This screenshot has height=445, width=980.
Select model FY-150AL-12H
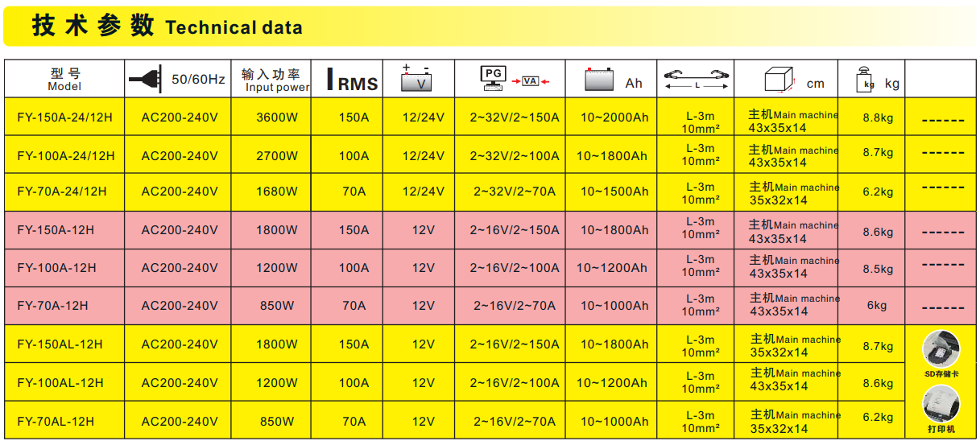[x=60, y=344]
